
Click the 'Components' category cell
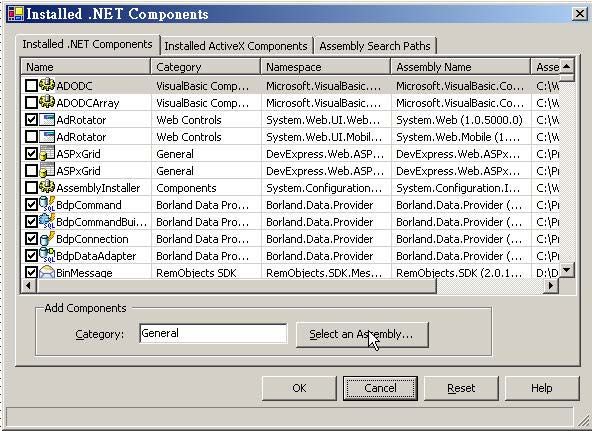[186, 188]
